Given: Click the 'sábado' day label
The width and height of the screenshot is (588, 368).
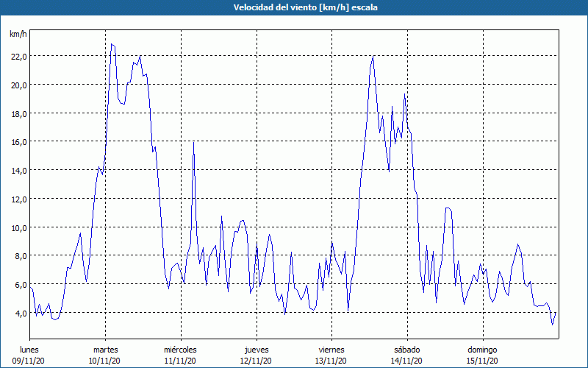Looking at the screenshot, I should coord(407,350).
